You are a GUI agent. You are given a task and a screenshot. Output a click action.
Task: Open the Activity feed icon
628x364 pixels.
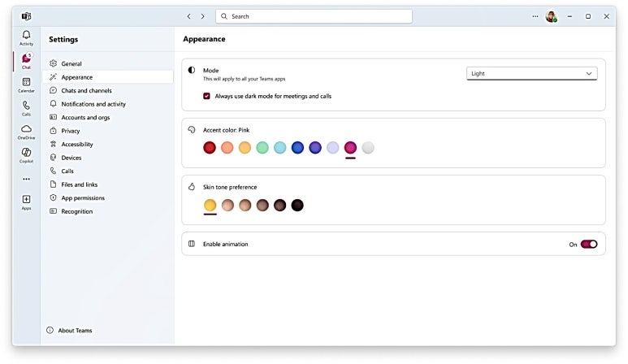(x=26, y=37)
